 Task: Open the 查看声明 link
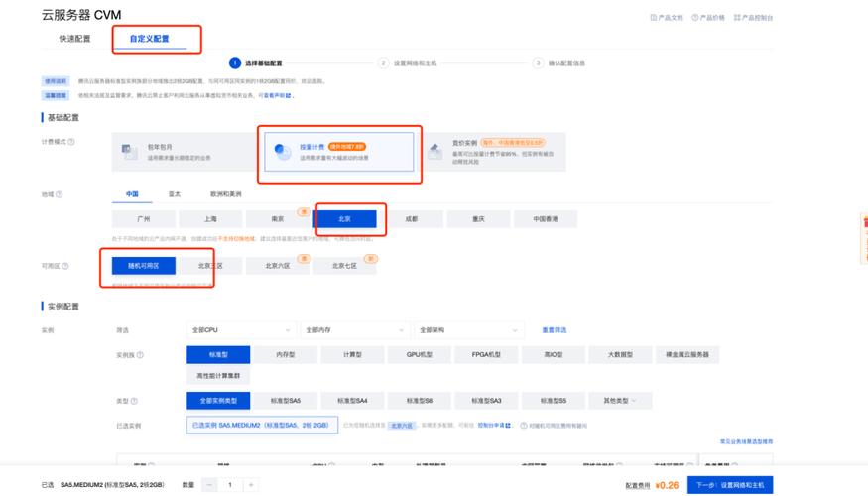[277, 96]
